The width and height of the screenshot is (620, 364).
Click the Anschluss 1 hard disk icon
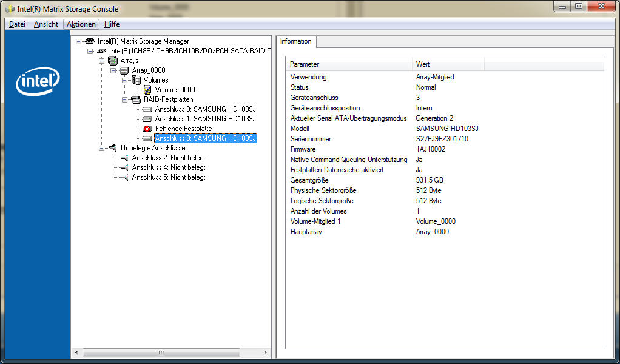[x=147, y=118]
